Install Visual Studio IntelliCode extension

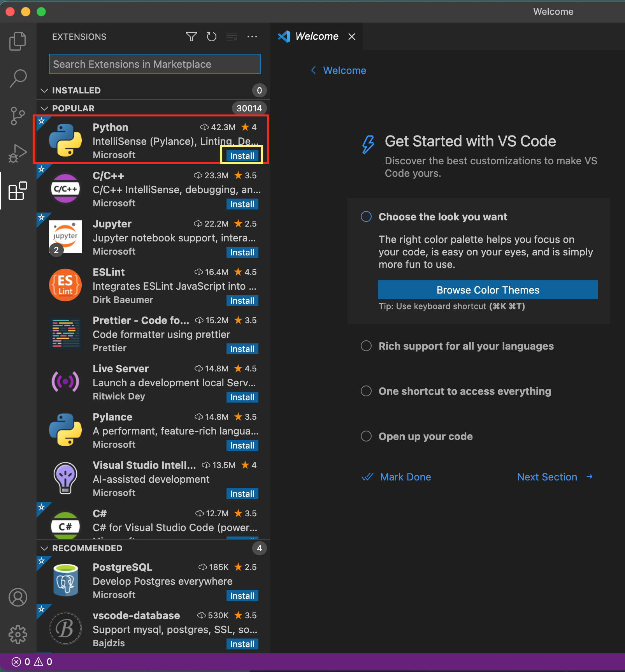[x=242, y=494]
